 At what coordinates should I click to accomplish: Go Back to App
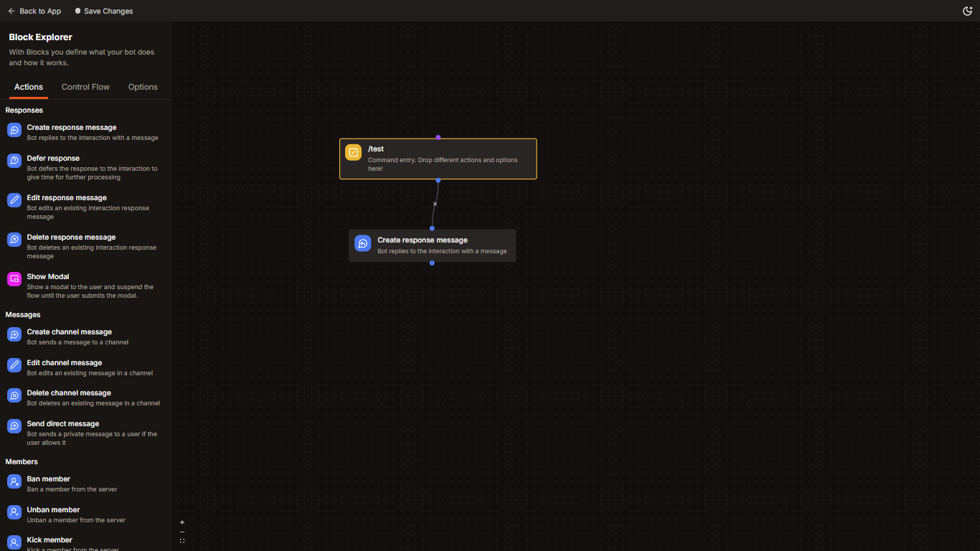34,11
